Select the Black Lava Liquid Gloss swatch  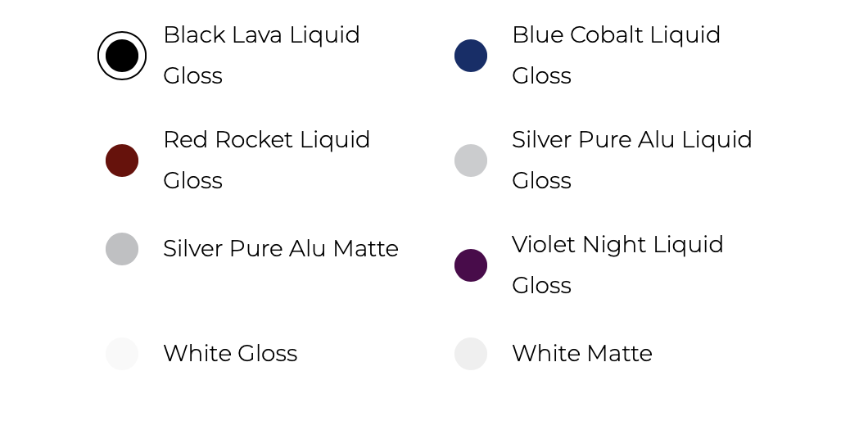point(122,56)
